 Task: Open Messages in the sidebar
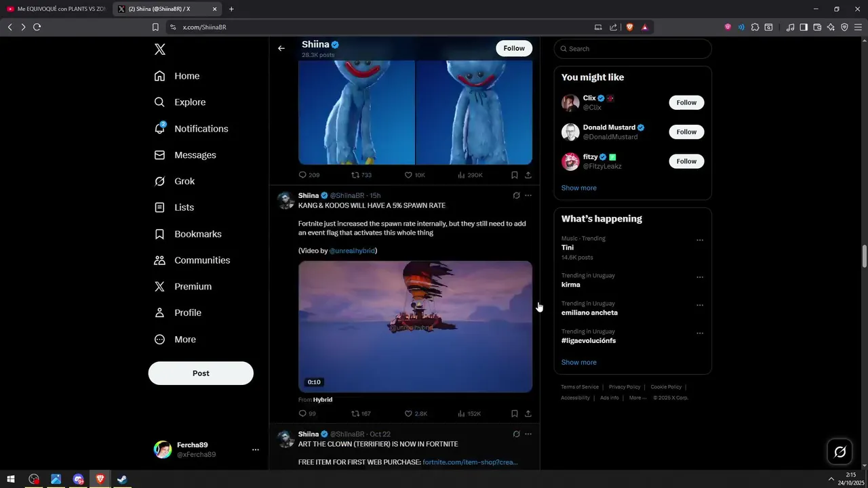point(185,155)
